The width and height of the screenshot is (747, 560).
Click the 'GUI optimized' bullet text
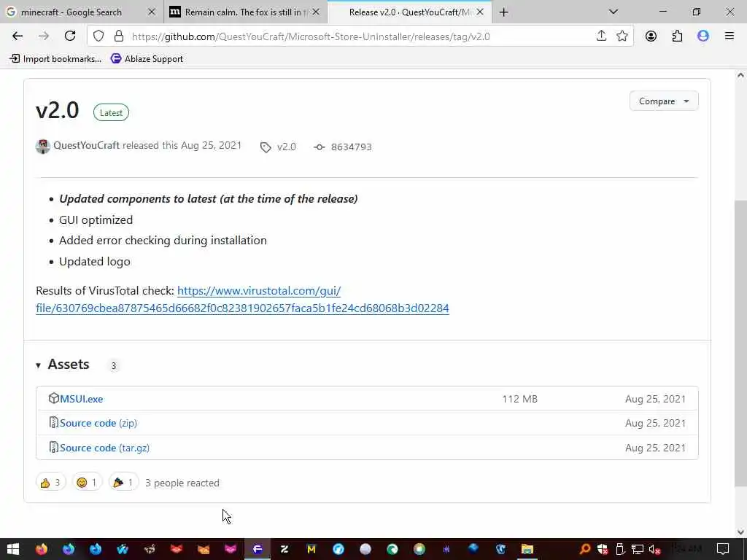(96, 220)
